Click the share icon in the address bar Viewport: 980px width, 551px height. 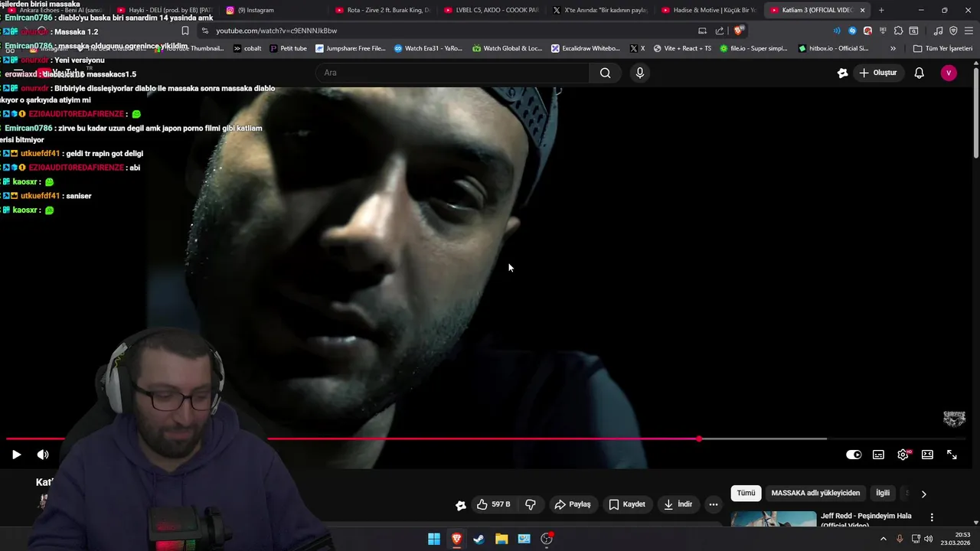tap(720, 31)
